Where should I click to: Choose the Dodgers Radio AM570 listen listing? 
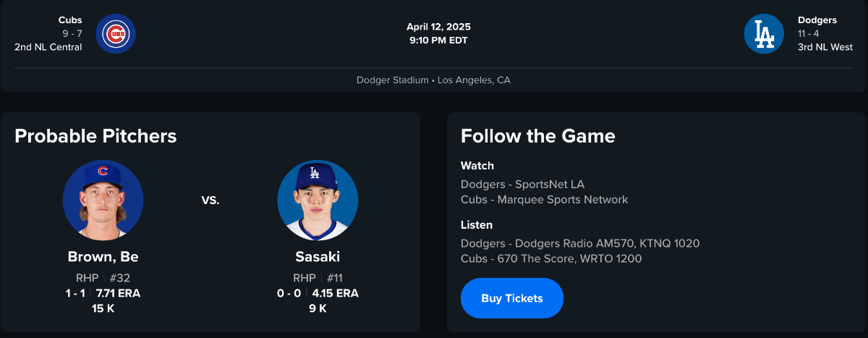pos(579,243)
